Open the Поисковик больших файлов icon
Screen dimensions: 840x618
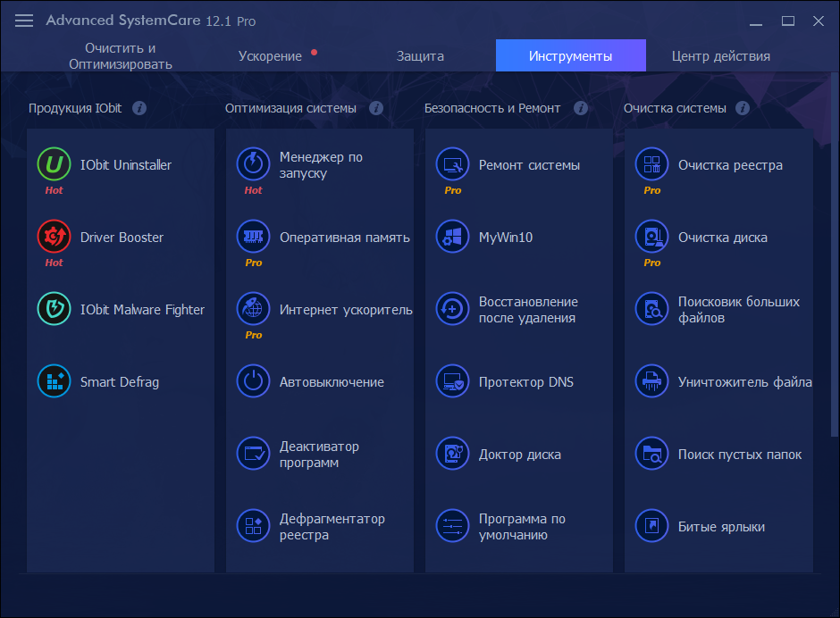(x=652, y=308)
